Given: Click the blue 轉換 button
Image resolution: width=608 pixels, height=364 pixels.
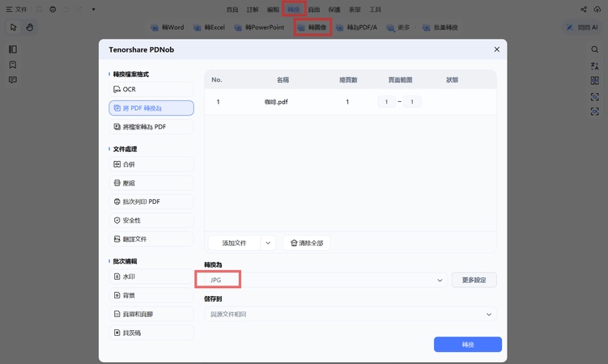Looking at the screenshot, I should click(468, 345).
